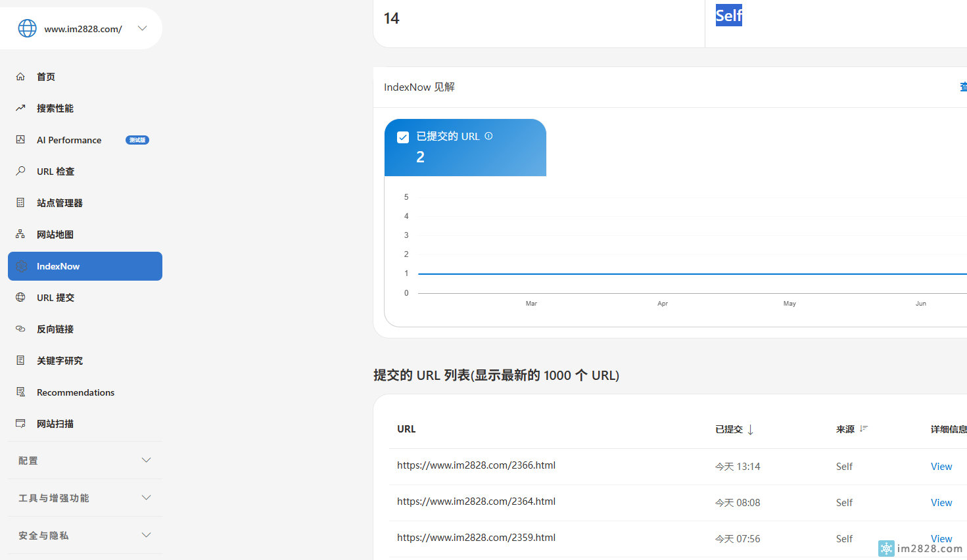Uncheck the 已提交的 URL checkbox
The image size is (967, 560).
403,137
